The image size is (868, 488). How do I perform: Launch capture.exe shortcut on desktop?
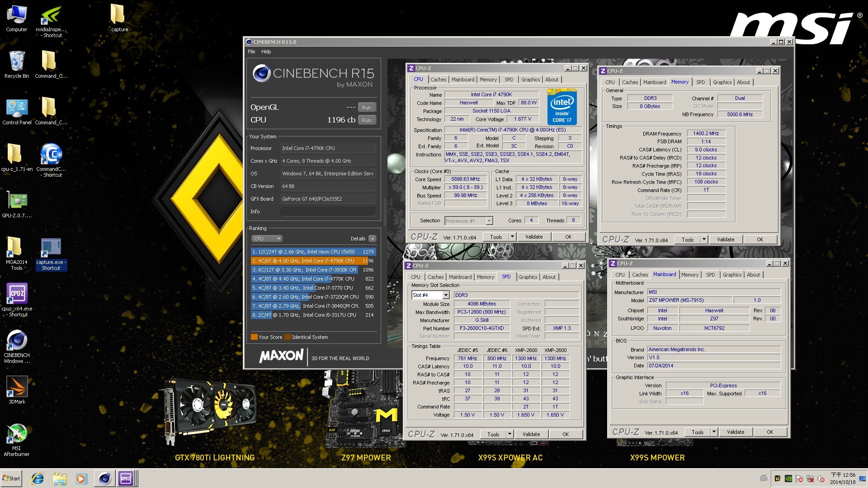[x=51, y=253]
